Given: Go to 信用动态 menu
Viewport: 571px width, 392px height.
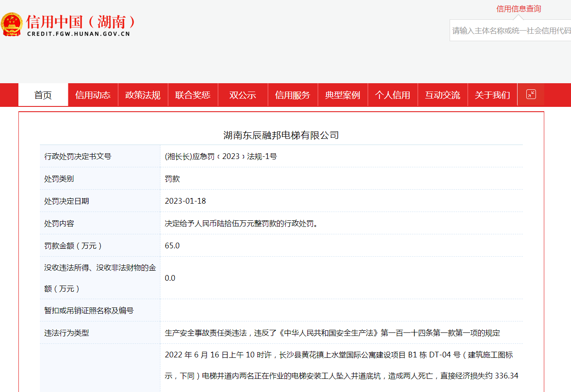Looking at the screenshot, I should tap(93, 95).
